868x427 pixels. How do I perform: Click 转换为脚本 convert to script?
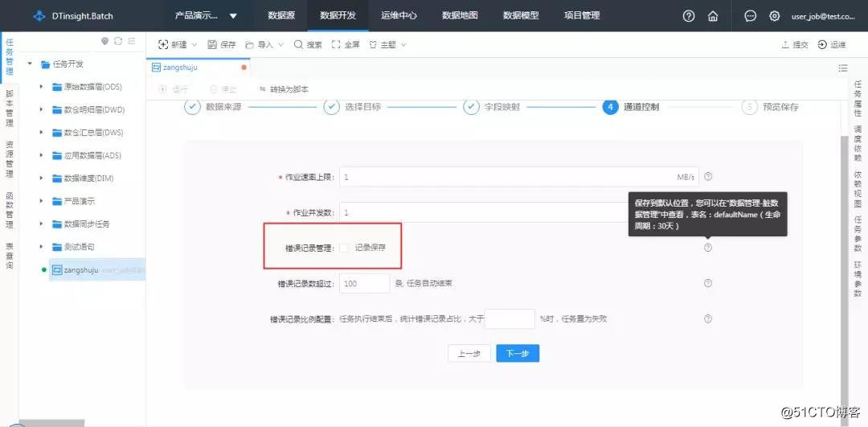point(284,89)
